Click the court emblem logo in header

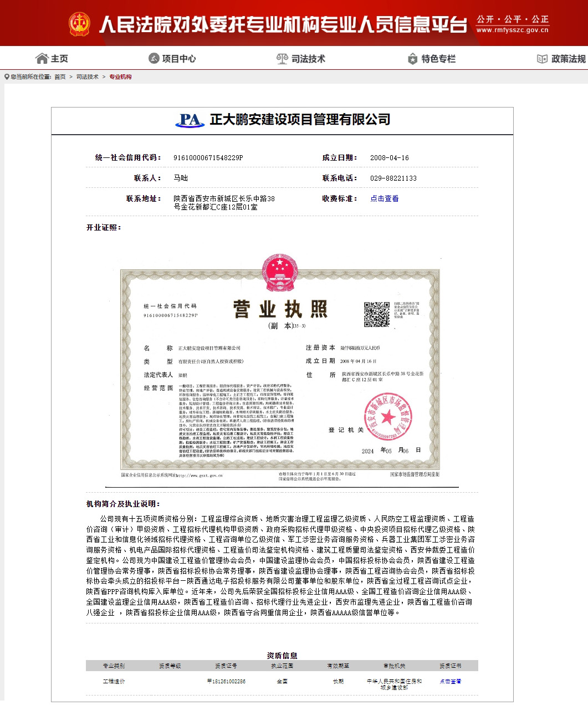[79, 24]
